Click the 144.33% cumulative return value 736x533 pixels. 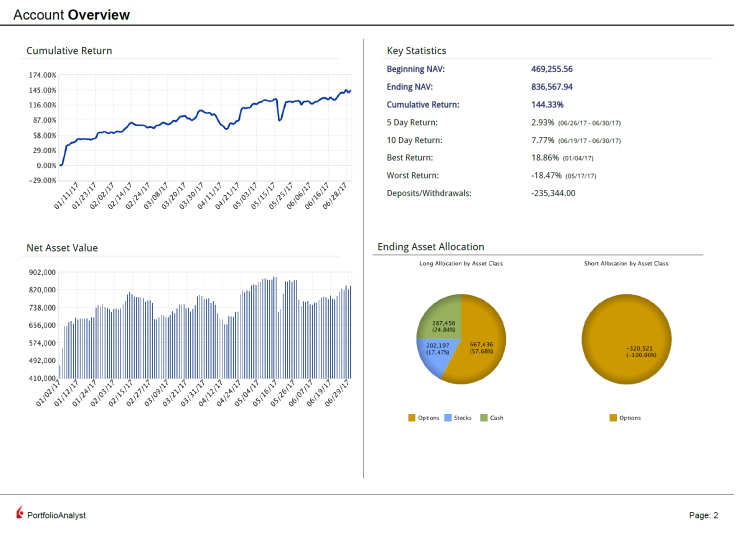547,105
